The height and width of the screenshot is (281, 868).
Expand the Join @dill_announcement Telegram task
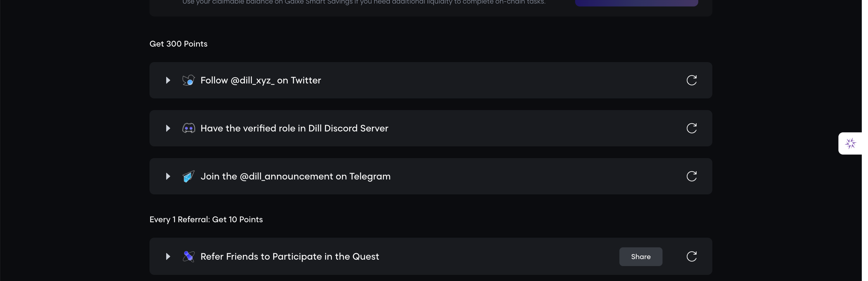tap(168, 176)
